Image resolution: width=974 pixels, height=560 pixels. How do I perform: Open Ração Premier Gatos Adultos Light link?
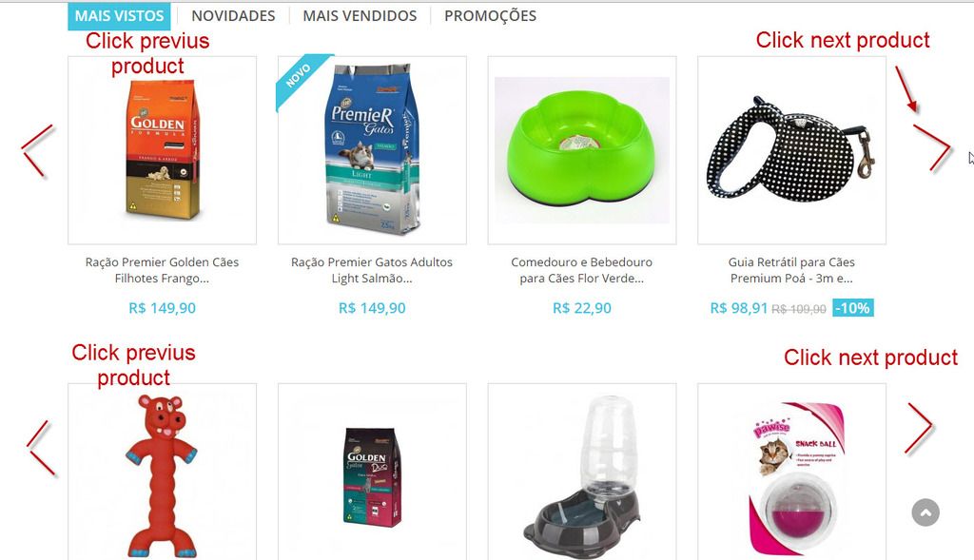372,270
